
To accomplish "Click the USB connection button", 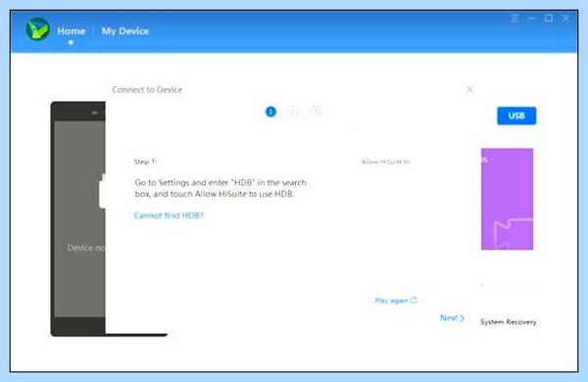I will pyautogui.click(x=516, y=116).
